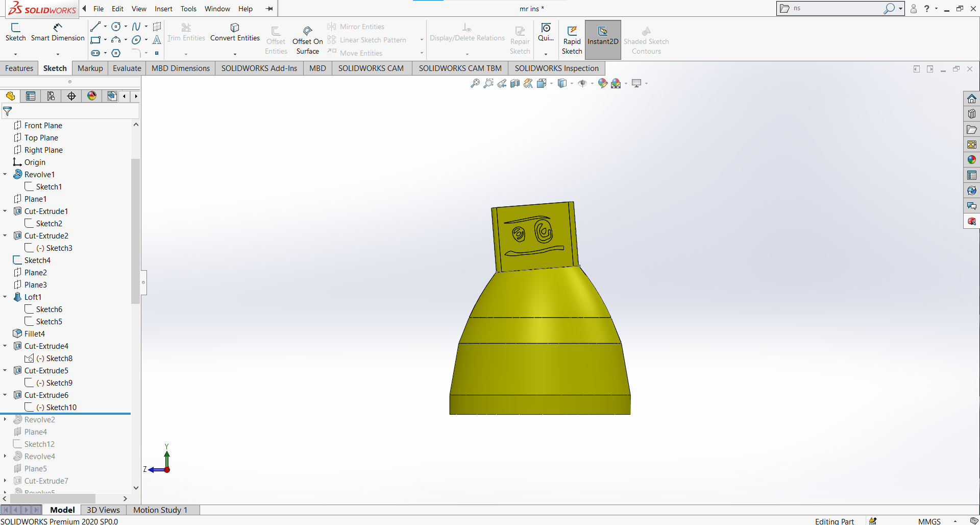The image size is (980, 525).
Task: Click Zoom to Fit in the heads-up toolbar
Action: pos(475,83)
